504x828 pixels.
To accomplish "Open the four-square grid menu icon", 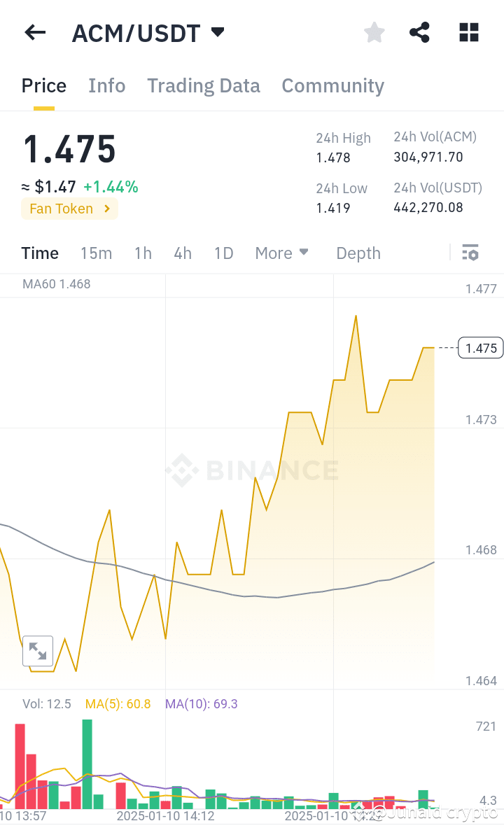I will click(x=468, y=32).
